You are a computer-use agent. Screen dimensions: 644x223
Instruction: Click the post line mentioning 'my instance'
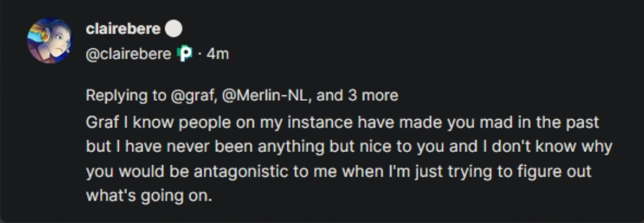point(342,123)
